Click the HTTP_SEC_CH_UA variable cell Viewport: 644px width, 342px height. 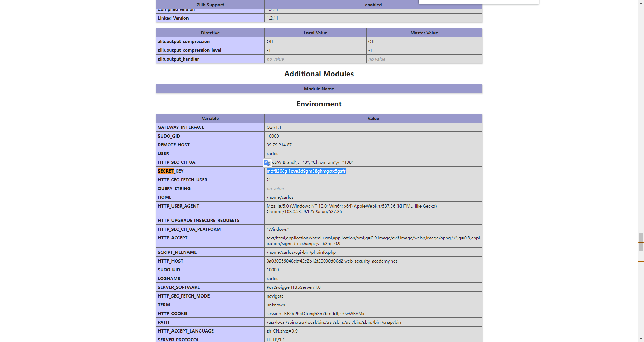pos(210,162)
